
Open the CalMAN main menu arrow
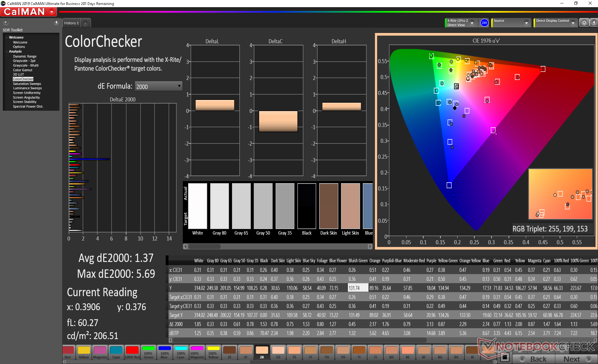52,12
